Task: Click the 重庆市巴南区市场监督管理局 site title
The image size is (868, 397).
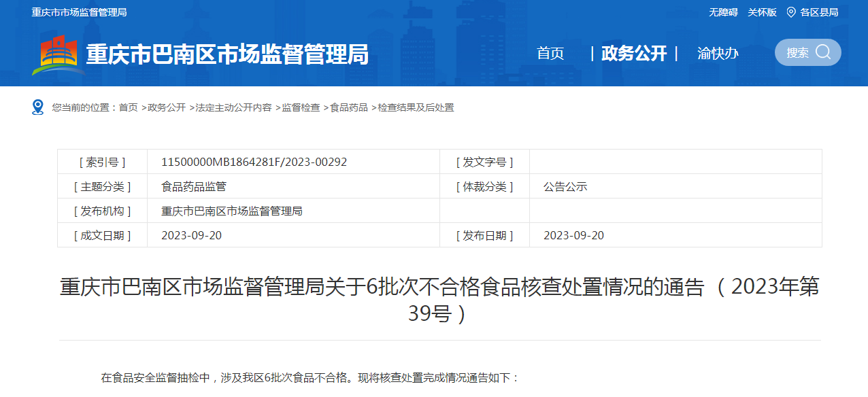Action: (x=227, y=54)
